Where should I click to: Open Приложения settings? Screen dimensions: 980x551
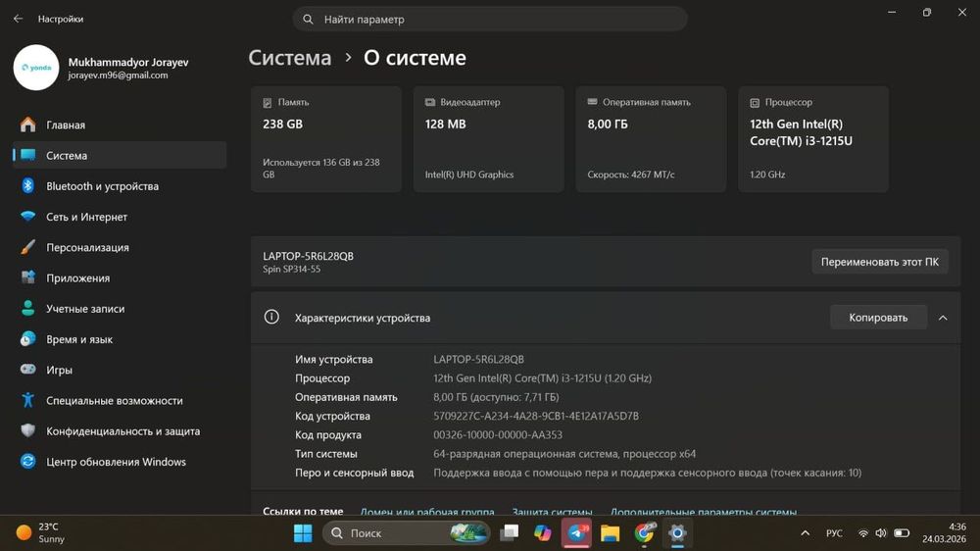click(x=120, y=277)
